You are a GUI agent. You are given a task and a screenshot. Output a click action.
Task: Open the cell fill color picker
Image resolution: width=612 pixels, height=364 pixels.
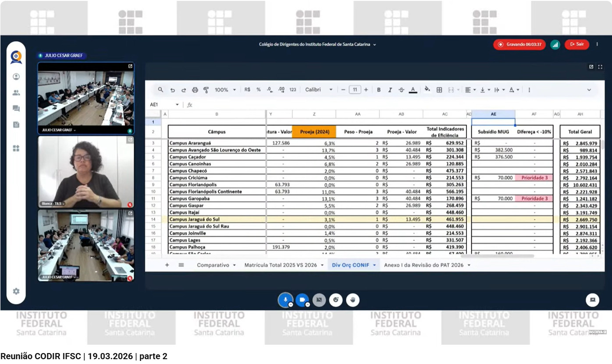click(427, 90)
